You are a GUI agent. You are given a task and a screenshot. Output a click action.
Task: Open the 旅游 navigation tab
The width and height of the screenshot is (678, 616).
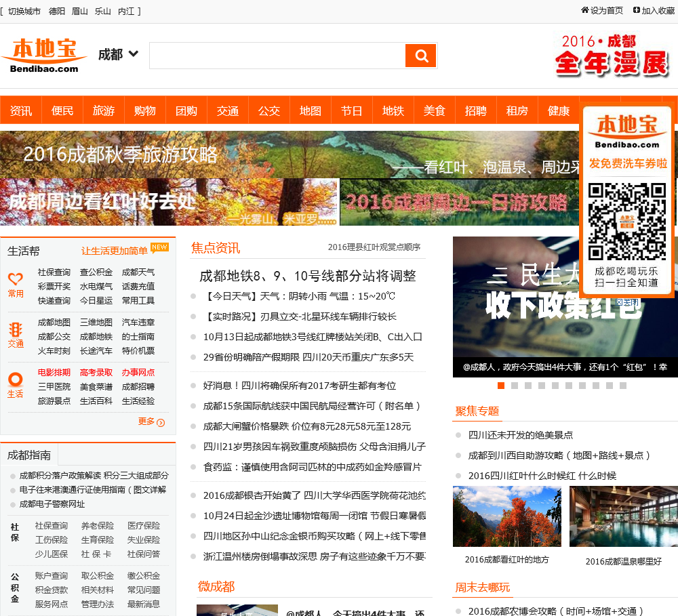[x=104, y=110]
